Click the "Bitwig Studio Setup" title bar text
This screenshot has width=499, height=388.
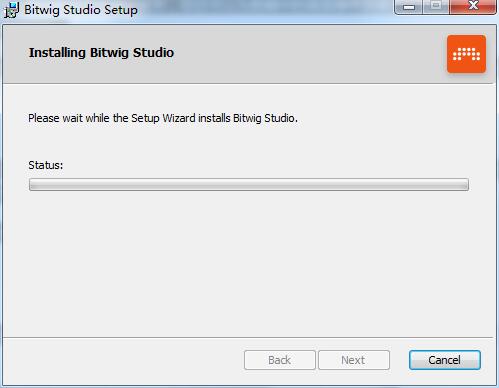[x=81, y=10]
